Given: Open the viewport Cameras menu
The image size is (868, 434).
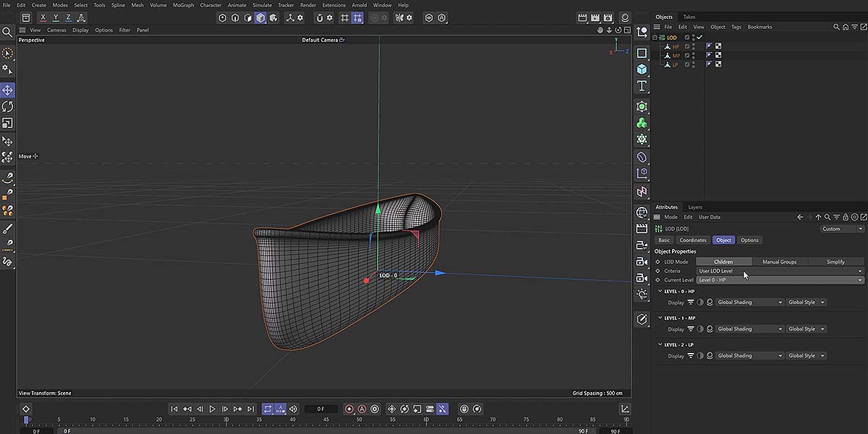Looking at the screenshot, I should coord(56,30).
